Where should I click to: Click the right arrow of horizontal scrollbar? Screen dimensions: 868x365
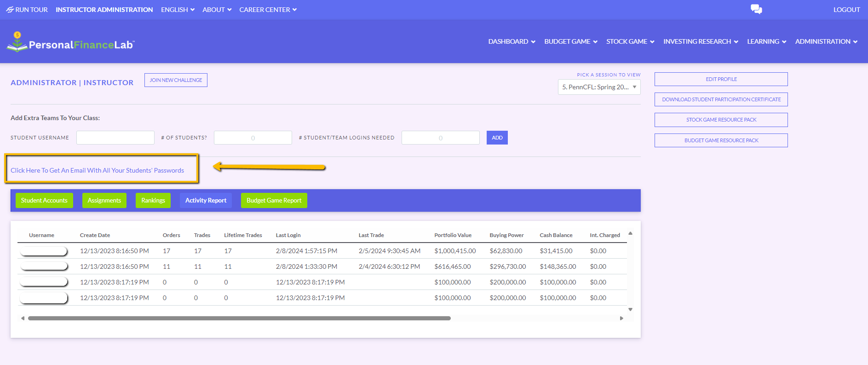621,318
